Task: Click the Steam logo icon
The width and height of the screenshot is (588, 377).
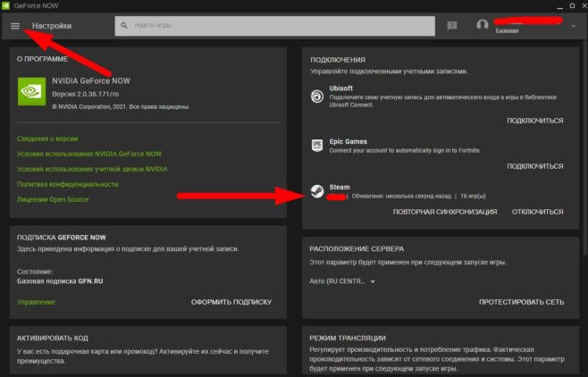Action: pos(316,191)
